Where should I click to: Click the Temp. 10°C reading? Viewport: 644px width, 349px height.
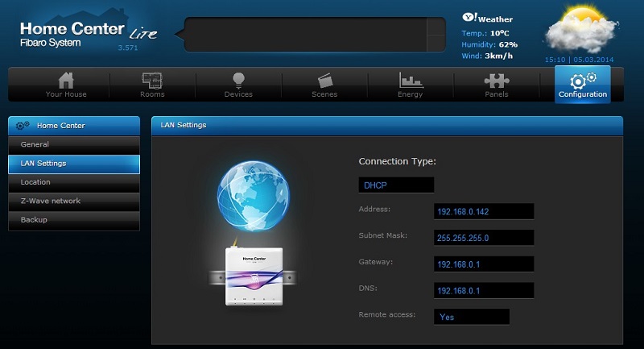pos(485,33)
